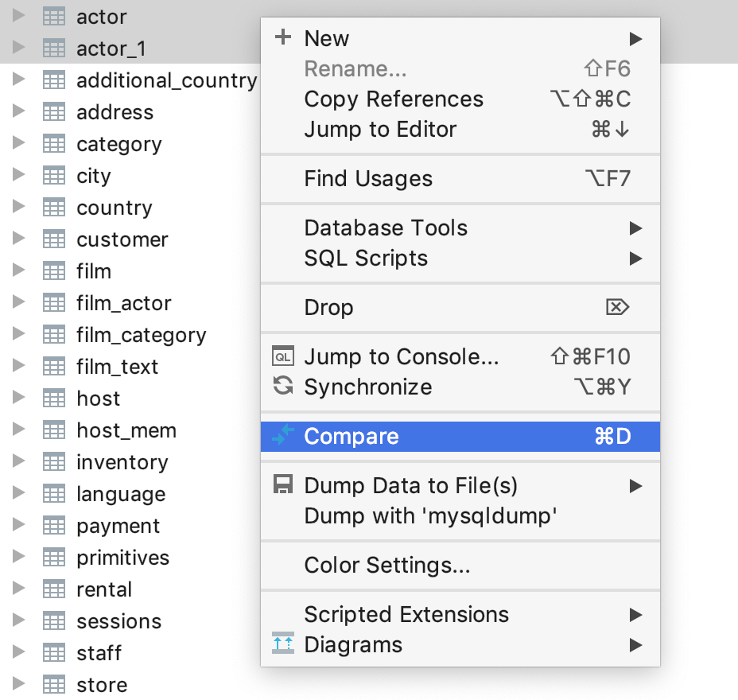Choose Jump to Editor
This screenshot has height=700, width=738.
460,130
